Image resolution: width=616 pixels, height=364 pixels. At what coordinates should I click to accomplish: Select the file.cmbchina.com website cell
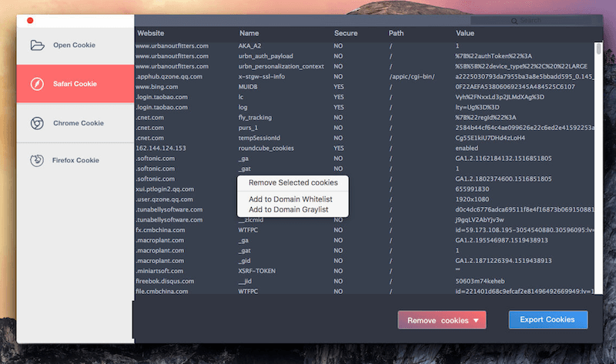tap(162, 292)
